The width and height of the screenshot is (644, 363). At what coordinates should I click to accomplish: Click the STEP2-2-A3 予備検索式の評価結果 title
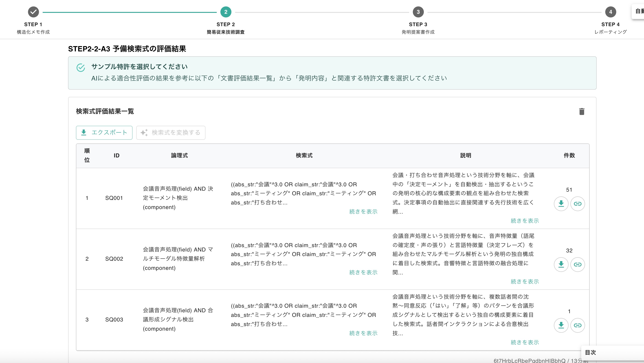click(x=127, y=49)
